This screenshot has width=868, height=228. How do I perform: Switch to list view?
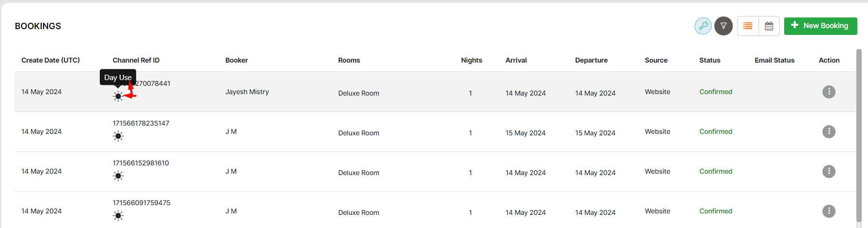(748, 26)
